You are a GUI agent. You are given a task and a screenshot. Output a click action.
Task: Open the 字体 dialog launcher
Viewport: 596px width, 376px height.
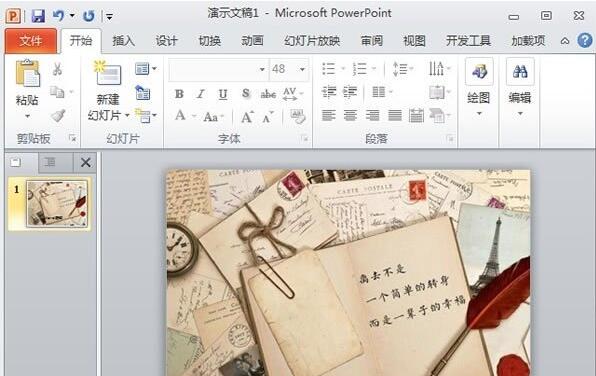pos(305,139)
